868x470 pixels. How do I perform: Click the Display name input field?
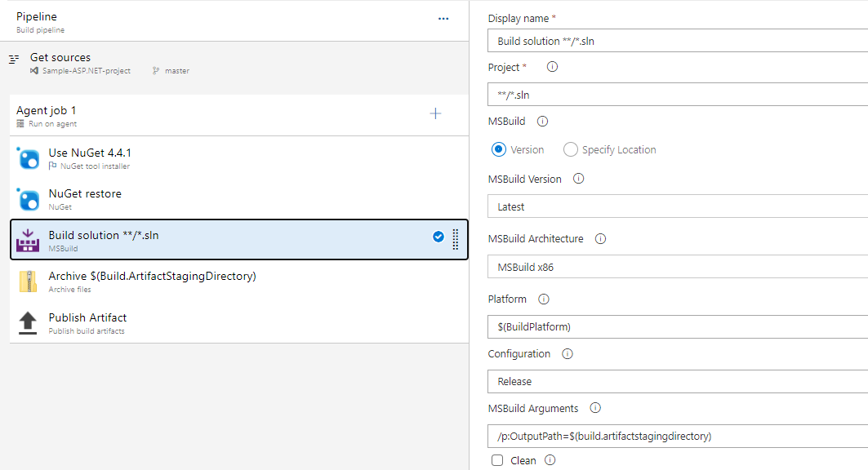tap(678, 40)
